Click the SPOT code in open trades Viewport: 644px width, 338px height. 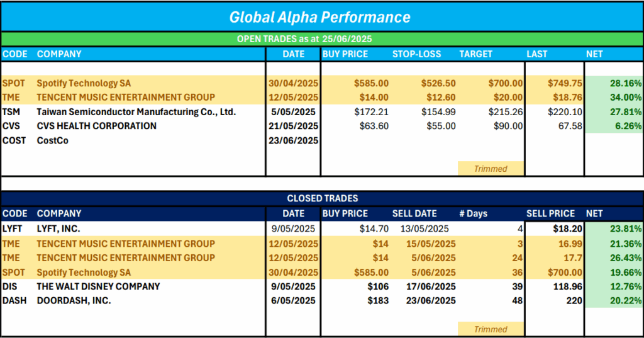[14, 83]
